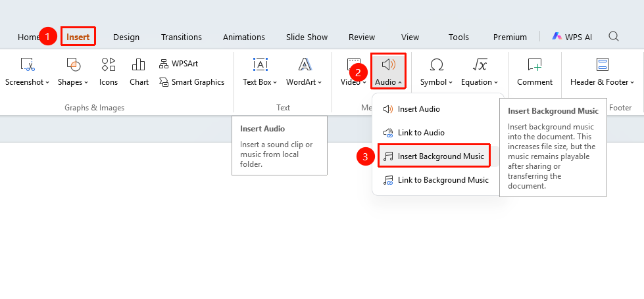
Task: Select Insert Background Music
Action: click(x=437, y=156)
